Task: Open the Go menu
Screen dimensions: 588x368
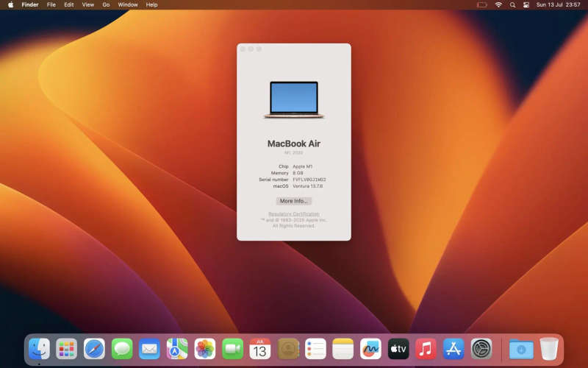Action: (106, 5)
